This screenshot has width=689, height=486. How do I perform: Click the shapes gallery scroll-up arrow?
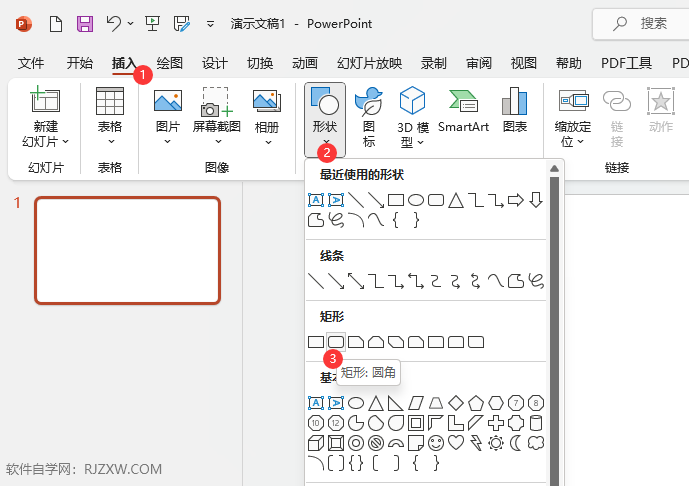tap(555, 169)
